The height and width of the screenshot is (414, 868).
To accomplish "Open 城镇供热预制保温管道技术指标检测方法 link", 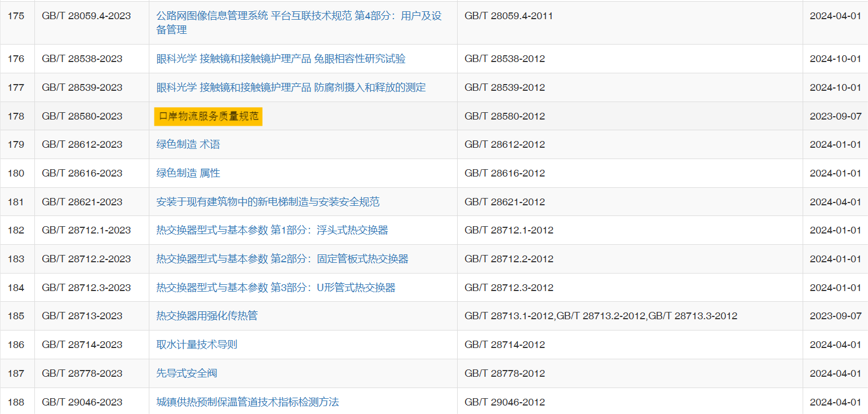I will pos(247,402).
